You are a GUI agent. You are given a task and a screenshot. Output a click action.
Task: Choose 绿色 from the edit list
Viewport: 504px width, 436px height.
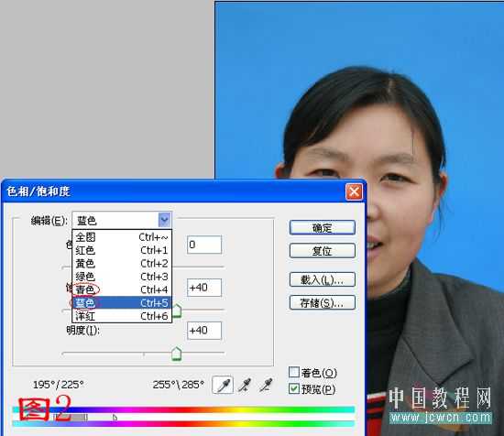click(122, 277)
